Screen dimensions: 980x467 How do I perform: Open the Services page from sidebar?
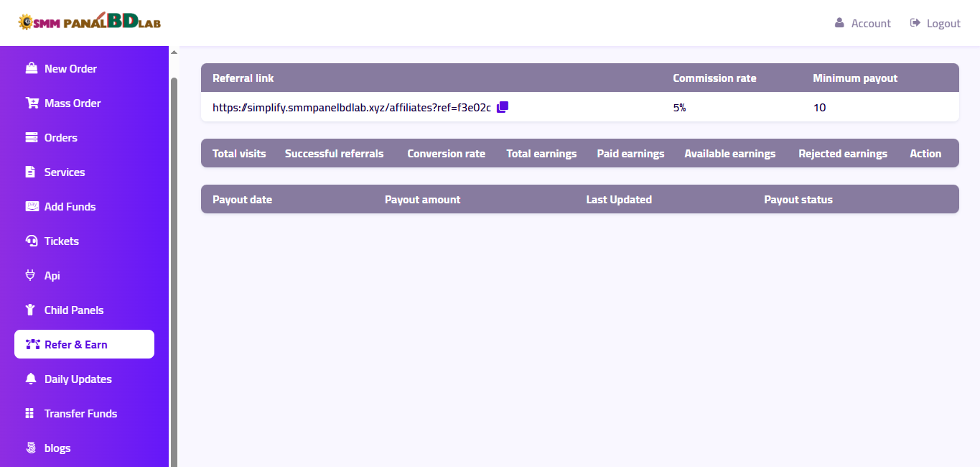click(64, 172)
